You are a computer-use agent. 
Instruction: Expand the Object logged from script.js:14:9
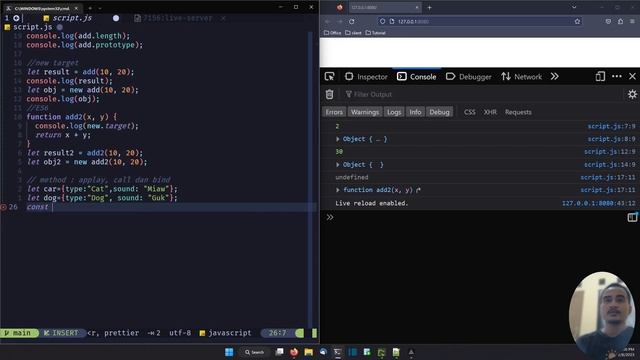coord(338,165)
